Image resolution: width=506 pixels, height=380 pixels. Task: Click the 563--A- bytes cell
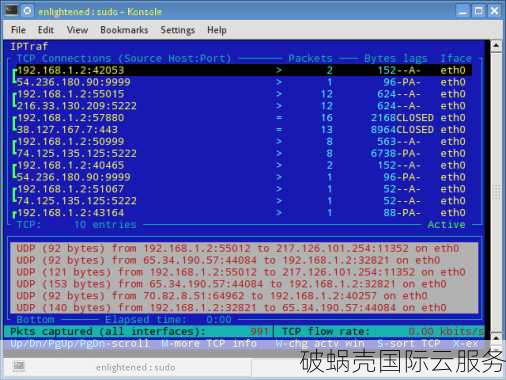pyautogui.click(x=399, y=142)
